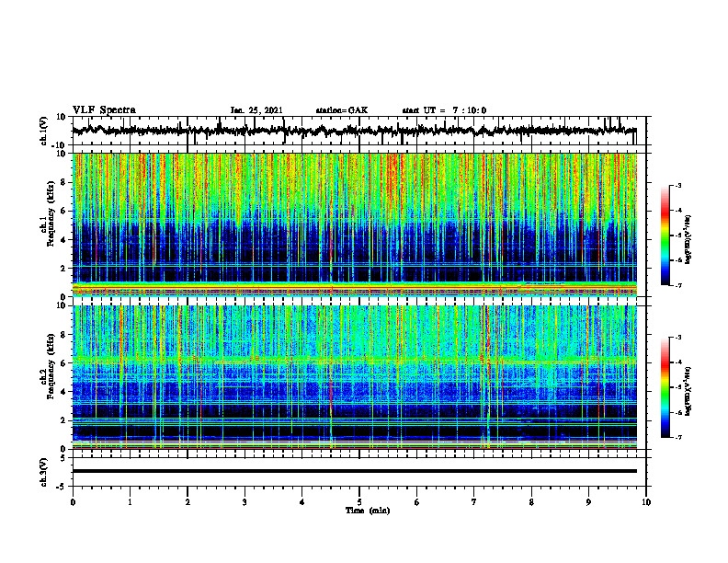Click the "-7" value on ch.1 color bar
This screenshot has height=563, width=728.
(677, 285)
